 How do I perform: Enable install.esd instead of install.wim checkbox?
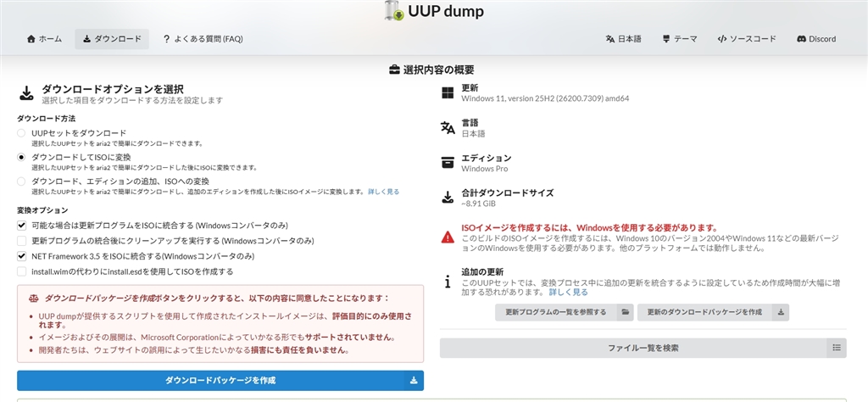coord(21,272)
